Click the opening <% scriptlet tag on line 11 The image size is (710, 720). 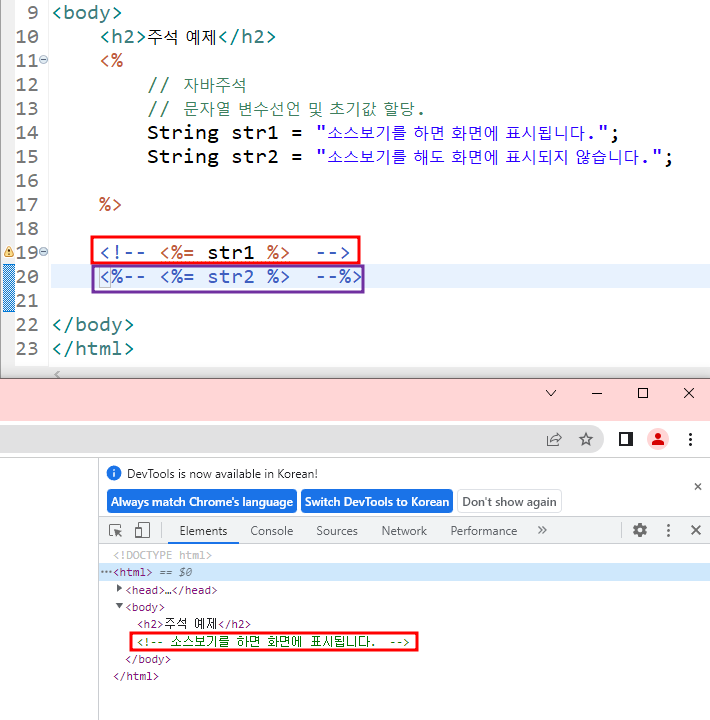click(112, 60)
